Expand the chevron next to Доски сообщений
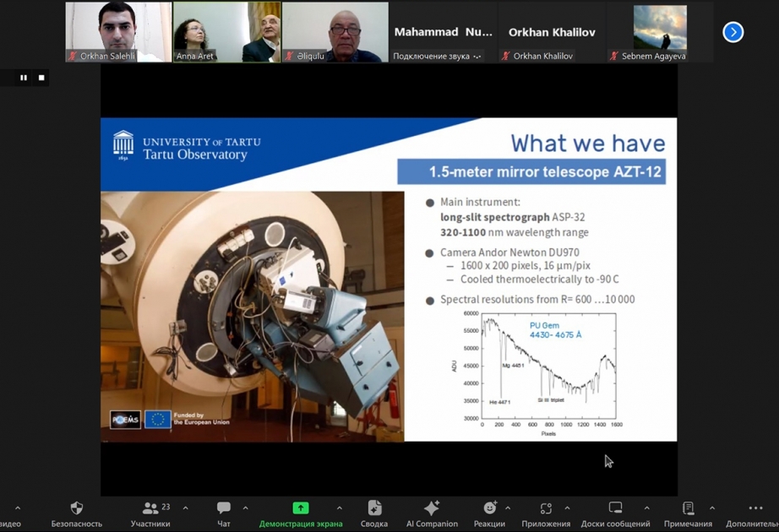This screenshot has width=779, height=532. tap(647, 508)
